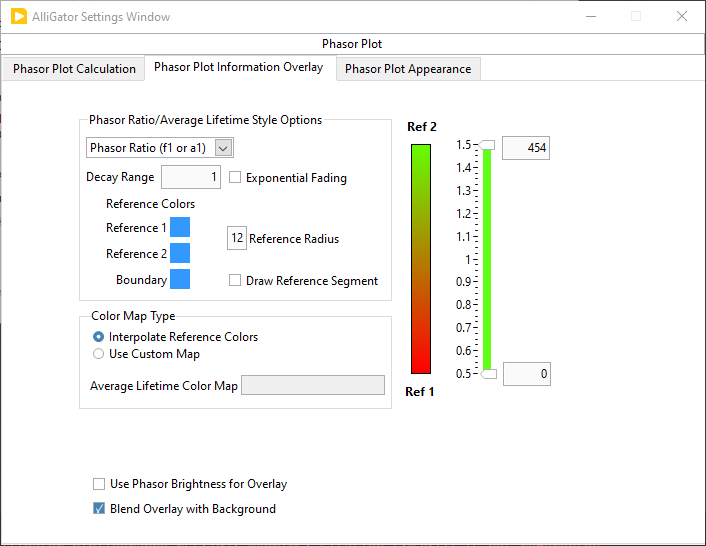Select Use Custom Map radio button
706x546 pixels.
(98, 354)
